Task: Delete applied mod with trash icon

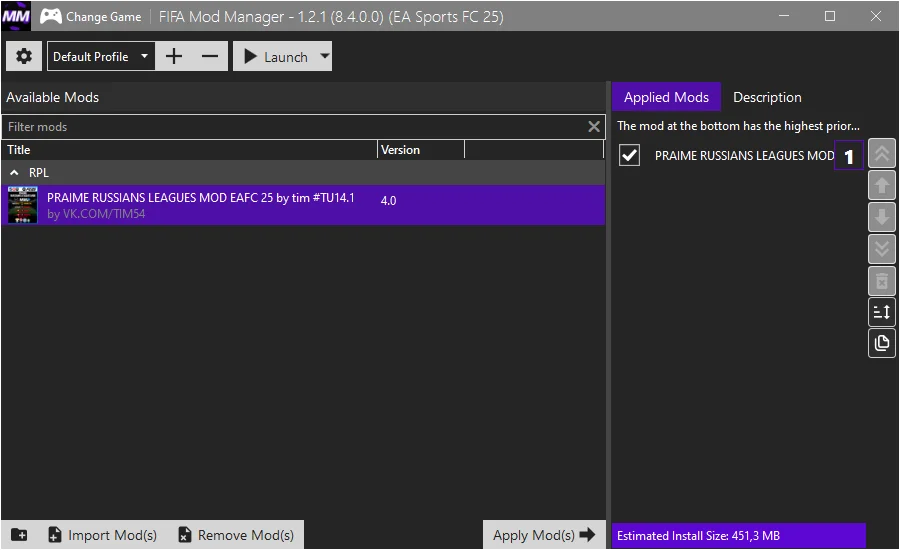Action: click(882, 281)
